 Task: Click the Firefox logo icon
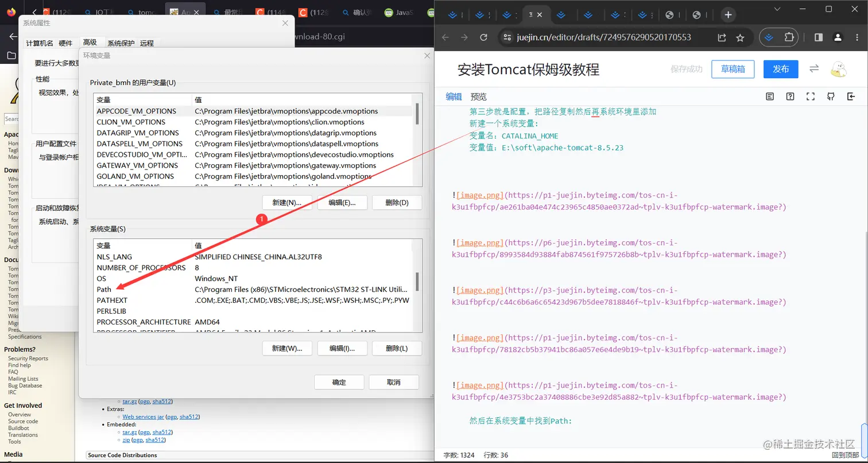[11, 11]
